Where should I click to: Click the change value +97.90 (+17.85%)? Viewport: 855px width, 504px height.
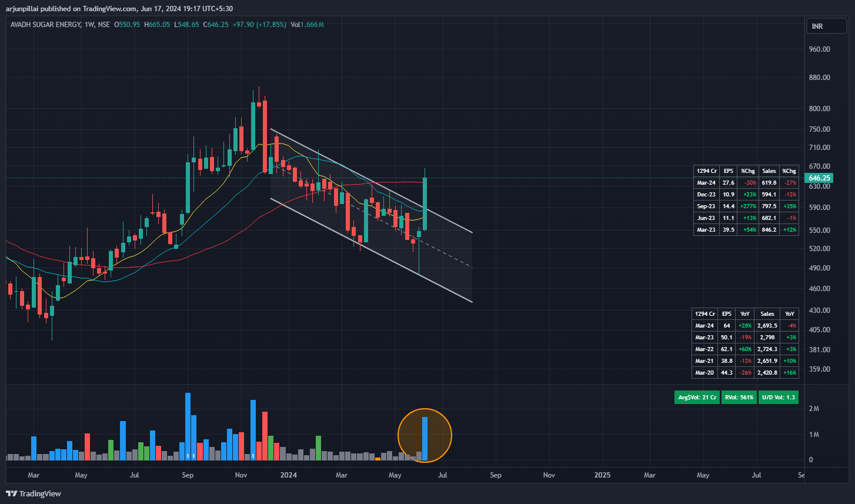[259, 25]
